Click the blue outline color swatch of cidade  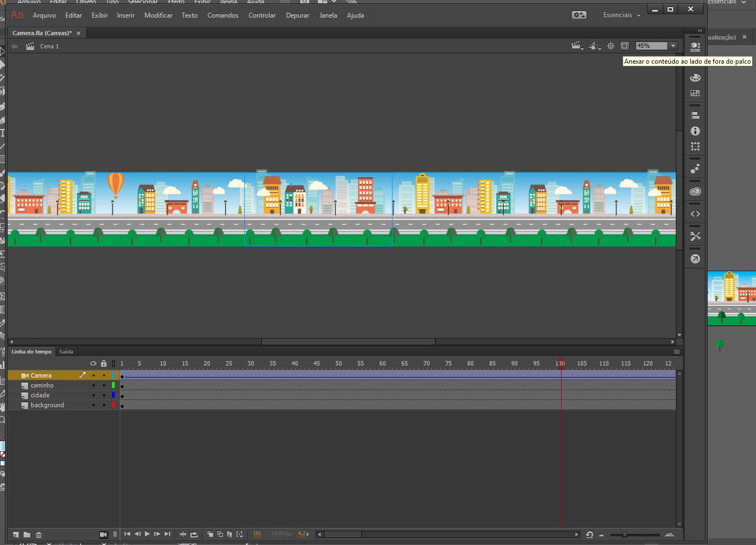[x=114, y=395]
